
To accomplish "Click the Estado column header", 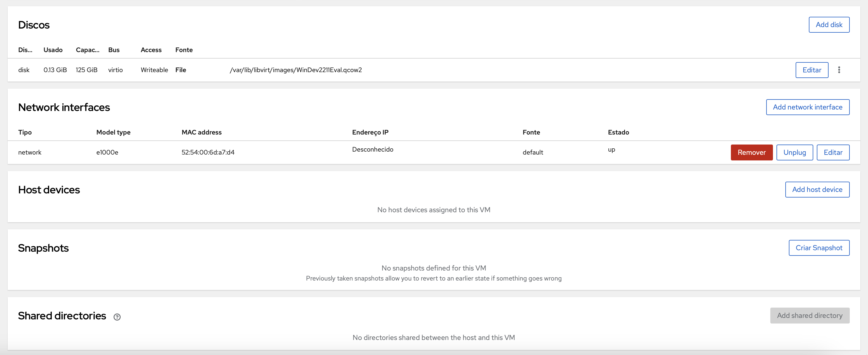I will click(x=618, y=132).
